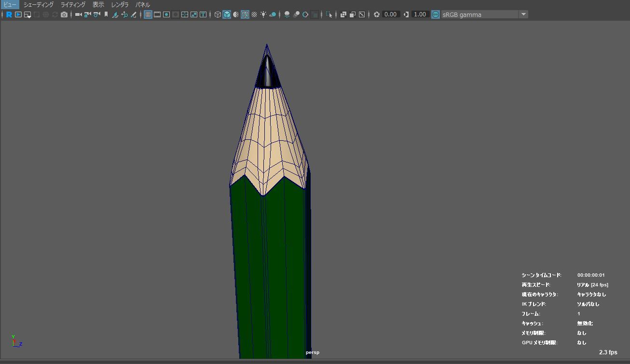630x364 pixels.
Task: Toggle wireframe on shaded display
Action: pyautogui.click(x=245, y=14)
